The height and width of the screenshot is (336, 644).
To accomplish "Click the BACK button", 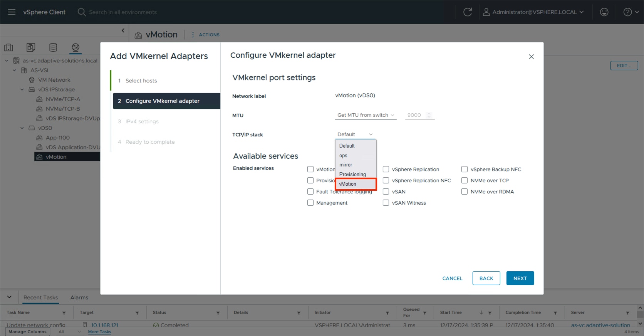I will point(486,278).
